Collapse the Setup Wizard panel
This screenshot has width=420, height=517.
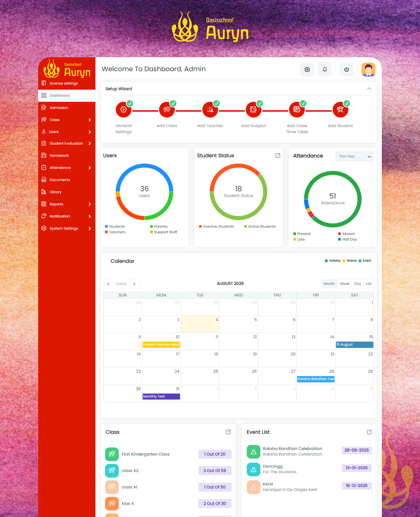[369, 89]
